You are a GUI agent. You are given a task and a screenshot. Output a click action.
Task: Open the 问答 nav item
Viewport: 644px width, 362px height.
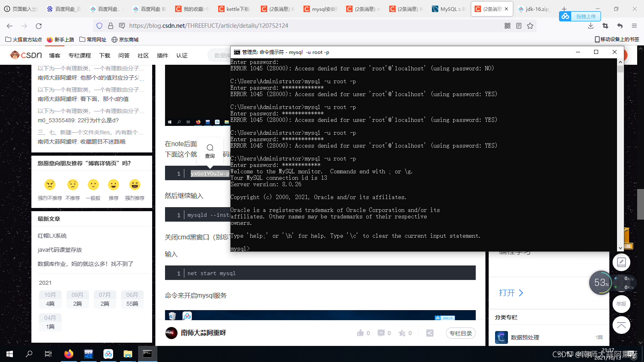(124, 56)
